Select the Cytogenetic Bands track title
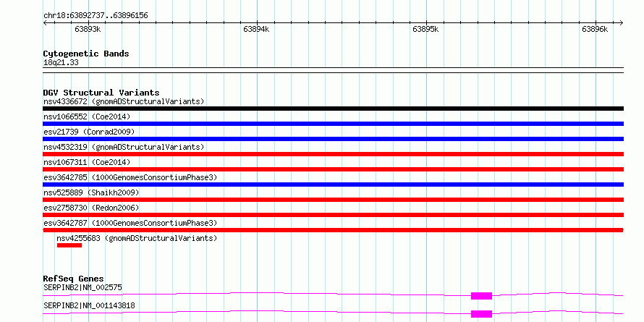 (x=86, y=54)
